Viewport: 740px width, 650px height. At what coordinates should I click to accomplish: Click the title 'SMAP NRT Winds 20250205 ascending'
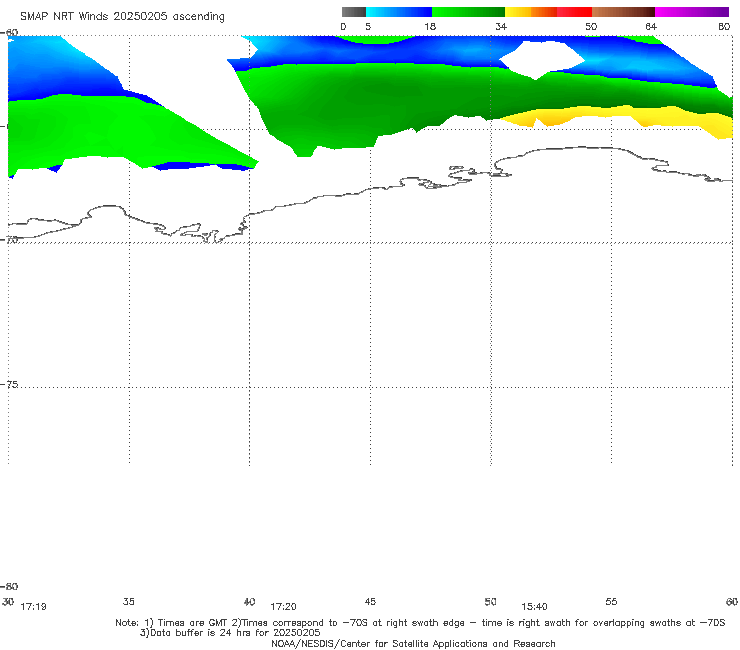[122, 17]
